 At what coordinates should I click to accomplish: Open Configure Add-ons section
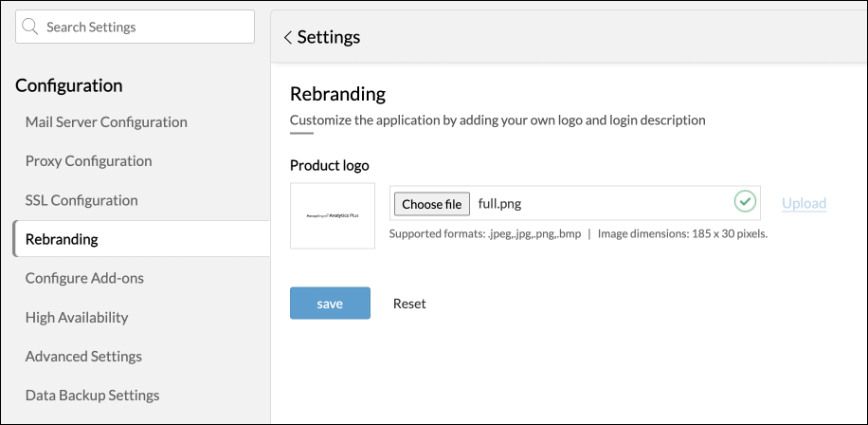[x=84, y=278]
